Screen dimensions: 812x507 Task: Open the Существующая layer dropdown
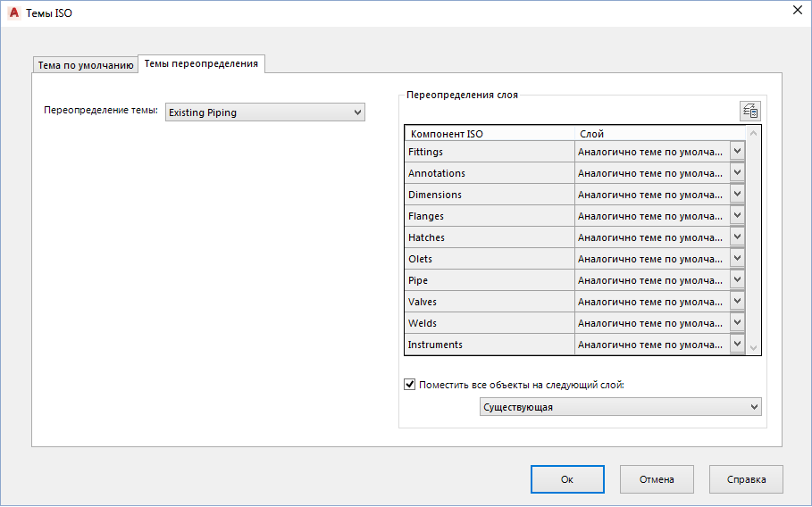point(620,407)
